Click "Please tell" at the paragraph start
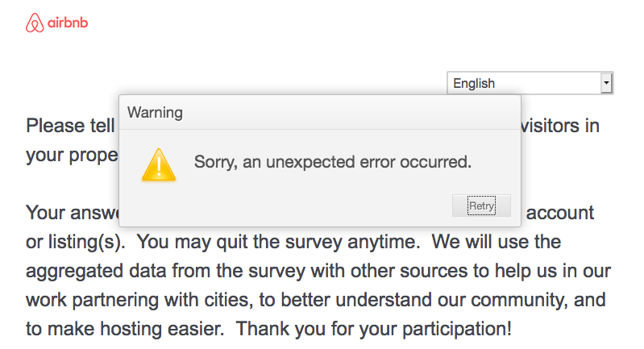Screen dimensions: 644x349 (x=66, y=126)
